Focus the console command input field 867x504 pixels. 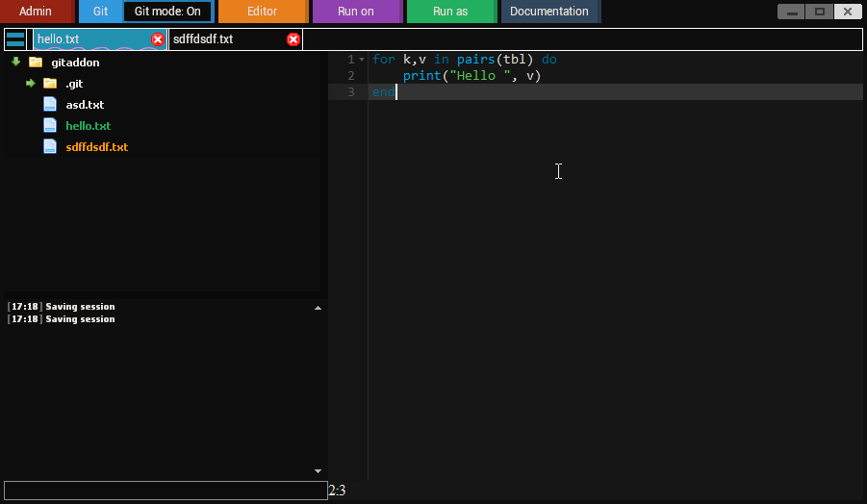click(166, 491)
